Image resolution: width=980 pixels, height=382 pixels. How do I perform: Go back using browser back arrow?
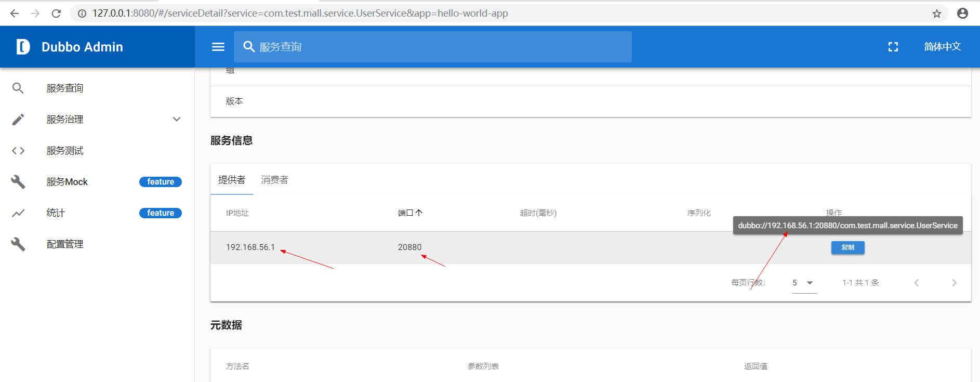pos(15,14)
